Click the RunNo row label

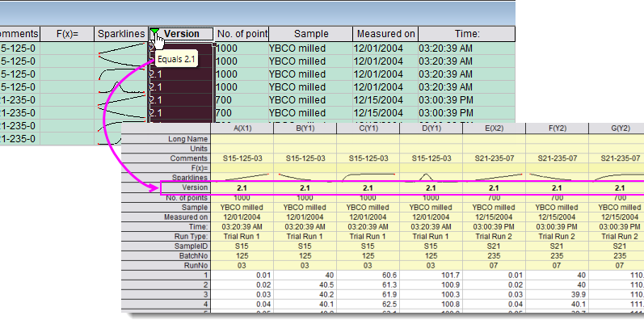[x=166, y=266]
